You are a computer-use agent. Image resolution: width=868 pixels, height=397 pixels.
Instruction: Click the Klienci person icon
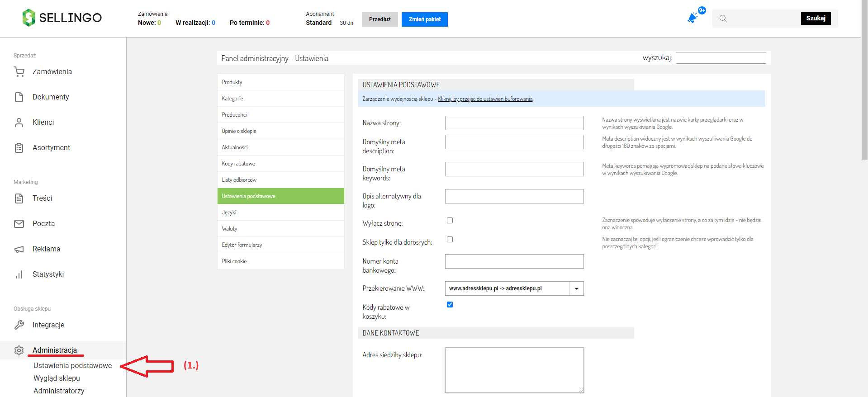click(19, 122)
